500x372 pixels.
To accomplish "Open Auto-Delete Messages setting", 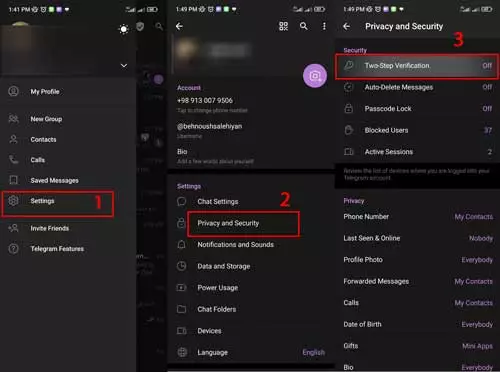I will pos(417,87).
